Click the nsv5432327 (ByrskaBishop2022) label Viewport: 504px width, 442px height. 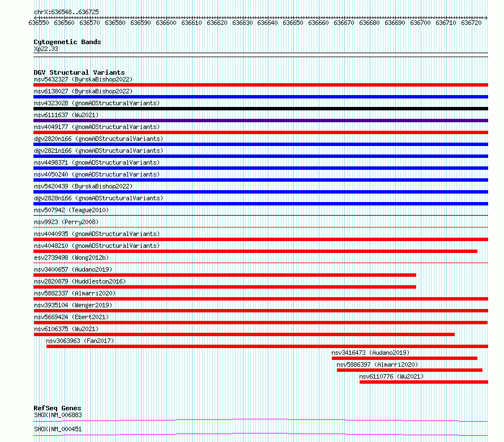tap(83, 79)
